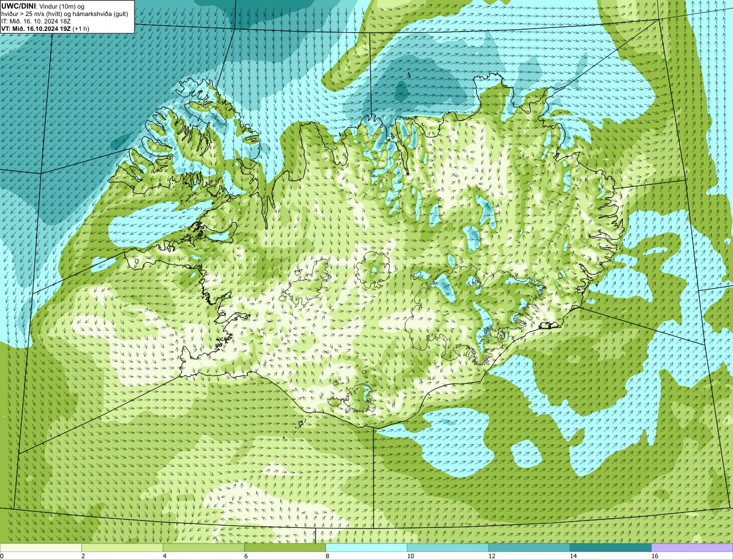Click the 8–10 m/s light cyan legend swatch

tap(366, 547)
